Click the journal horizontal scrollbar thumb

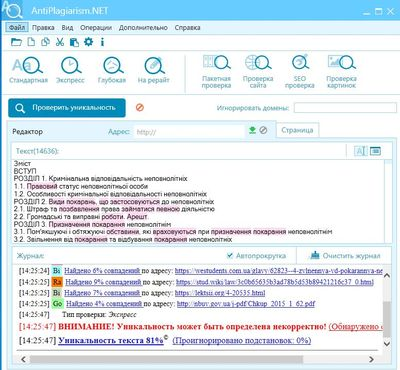point(166,359)
